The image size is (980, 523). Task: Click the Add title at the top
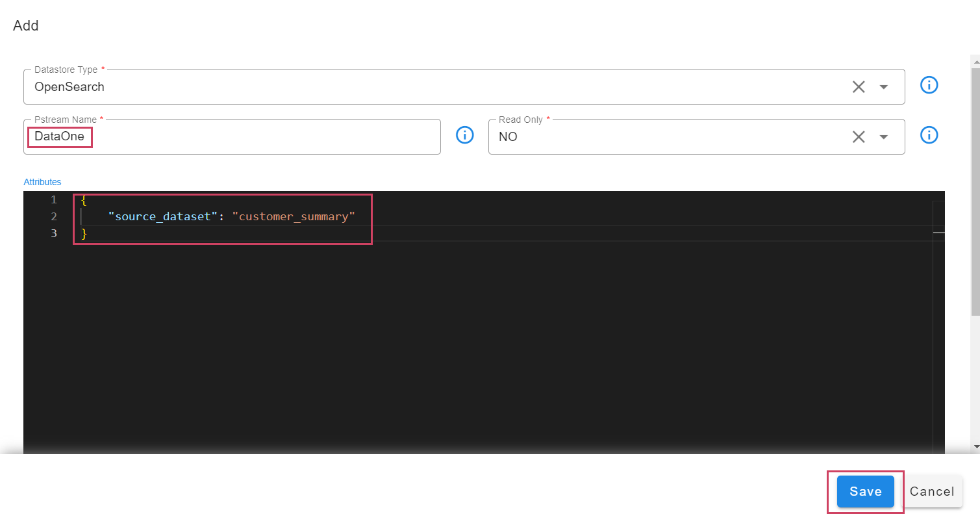tap(25, 25)
